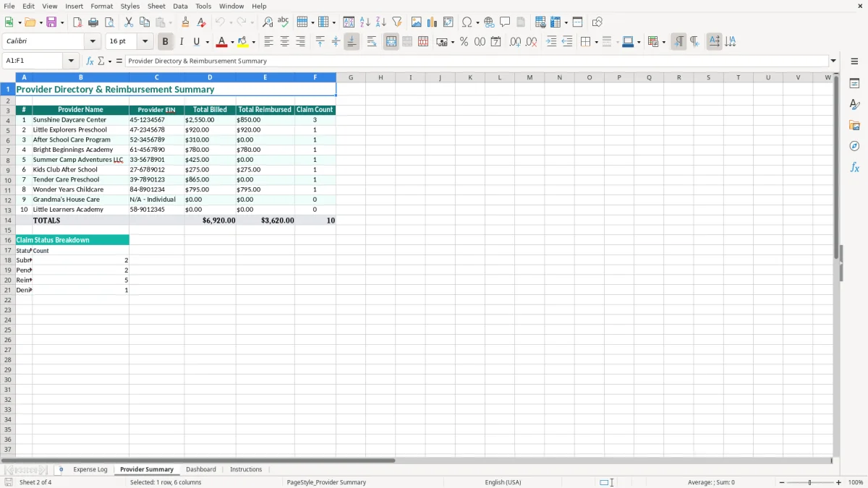Open the sidebar Navigator panel
The image size is (868, 488).
tap(854, 146)
